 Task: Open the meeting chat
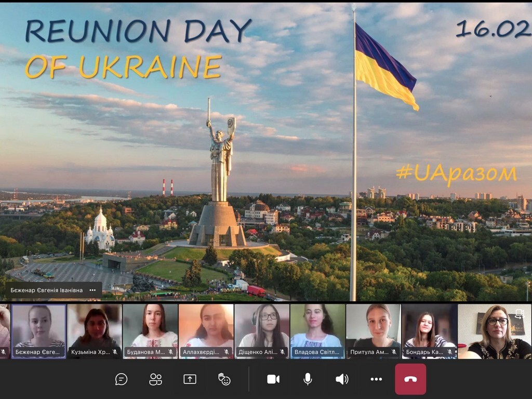[x=121, y=379]
